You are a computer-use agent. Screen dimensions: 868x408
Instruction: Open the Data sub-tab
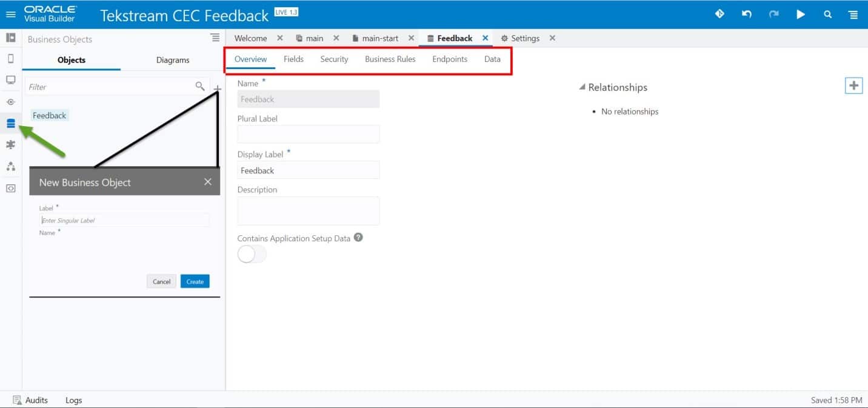(492, 59)
